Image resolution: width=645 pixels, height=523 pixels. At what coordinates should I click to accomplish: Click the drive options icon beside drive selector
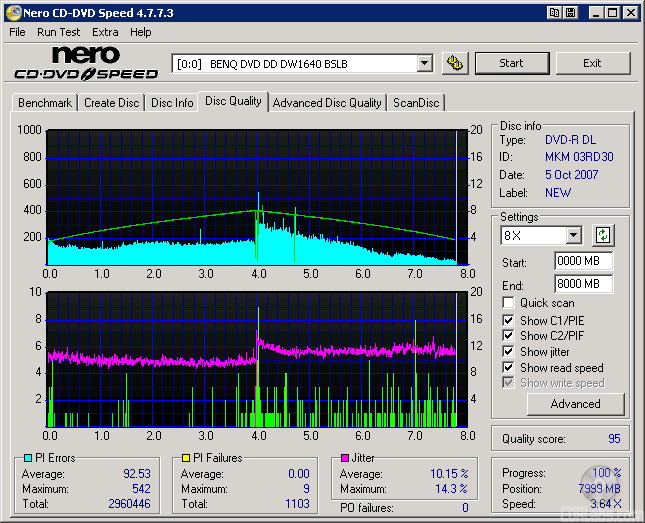(x=455, y=63)
